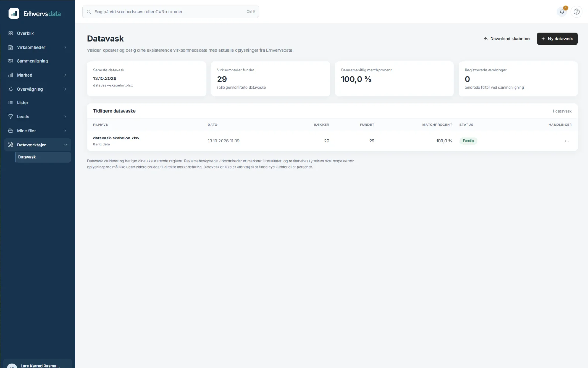The height and width of the screenshot is (368, 588).
Task: Expand the Leads submenu chevron
Action: (65, 117)
